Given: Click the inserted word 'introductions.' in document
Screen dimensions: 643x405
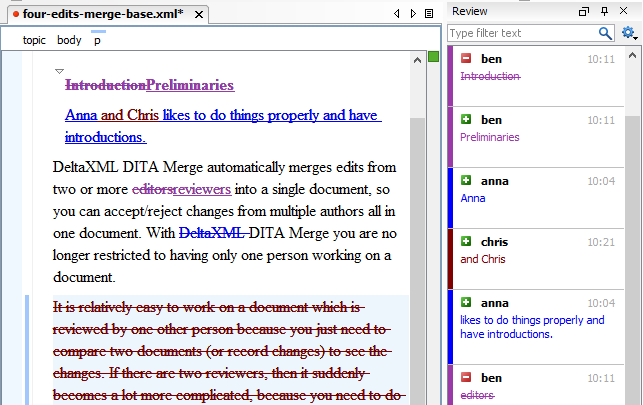Looking at the screenshot, I should pos(105,137).
